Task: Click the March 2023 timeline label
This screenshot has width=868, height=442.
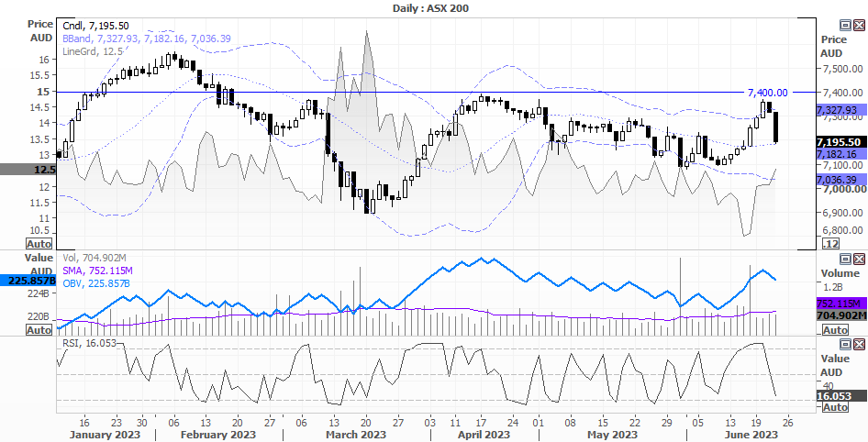Action: [x=355, y=435]
